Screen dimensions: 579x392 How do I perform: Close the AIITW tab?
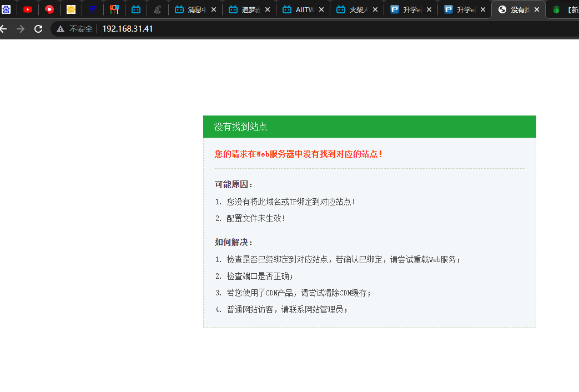click(321, 9)
